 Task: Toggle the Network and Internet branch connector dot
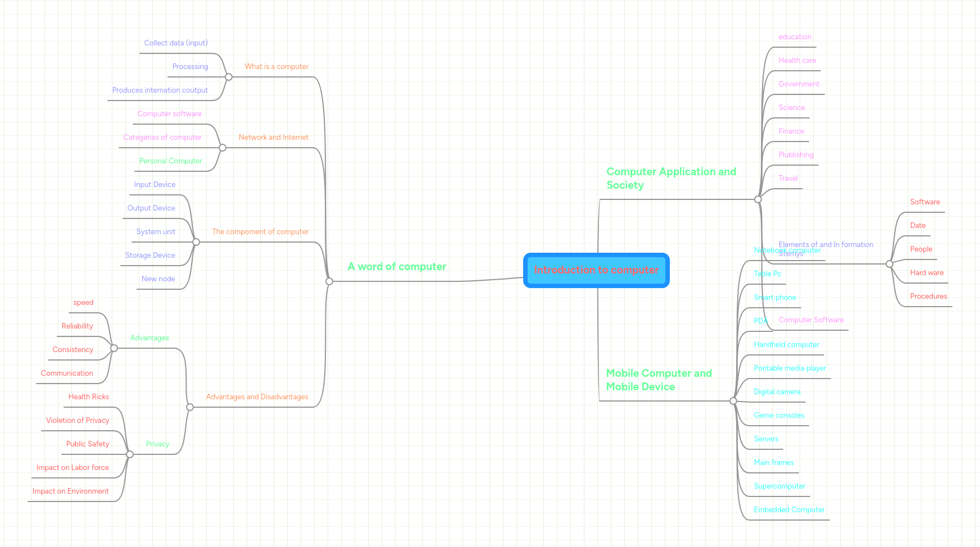(x=223, y=147)
